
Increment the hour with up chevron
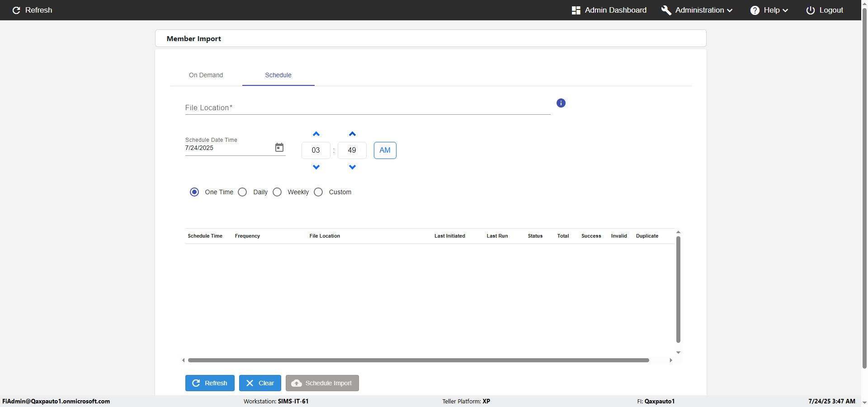(316, 134)
